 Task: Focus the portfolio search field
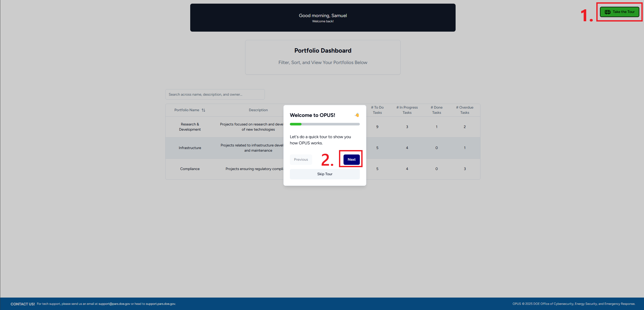215,94
